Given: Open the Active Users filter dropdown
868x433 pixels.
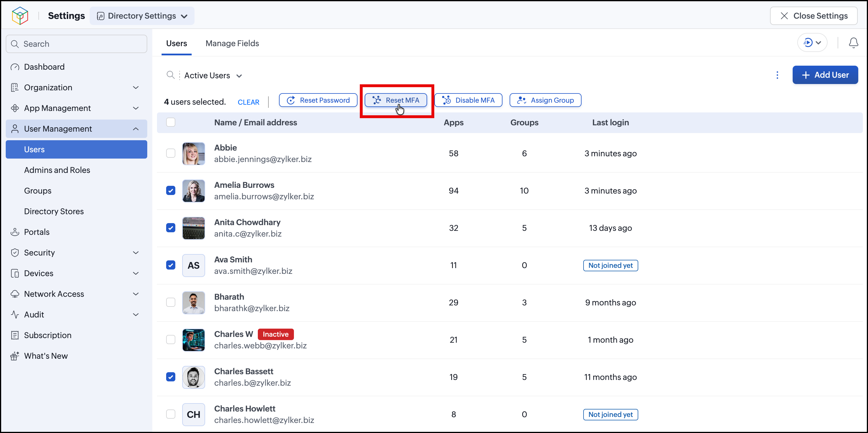Looking at the screenshot, I should 213,75.
